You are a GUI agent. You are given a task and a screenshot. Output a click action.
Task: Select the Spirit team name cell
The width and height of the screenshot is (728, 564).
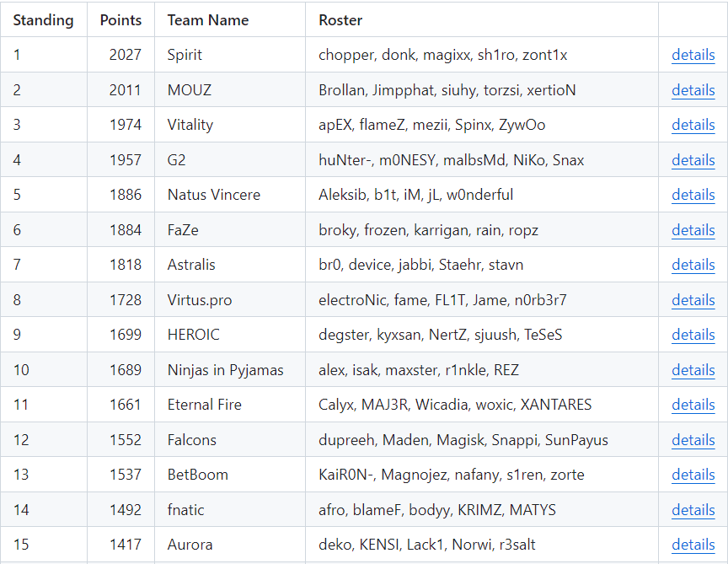click(x=185, y=55)
